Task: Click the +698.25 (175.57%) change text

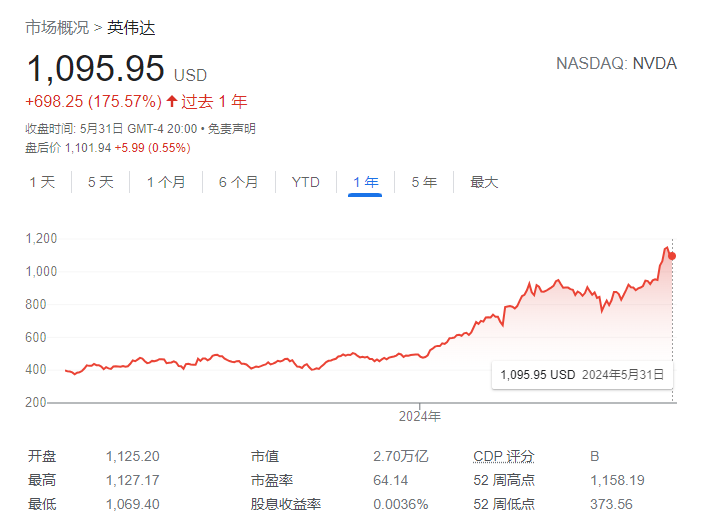Action: click(x=94, y=101)
